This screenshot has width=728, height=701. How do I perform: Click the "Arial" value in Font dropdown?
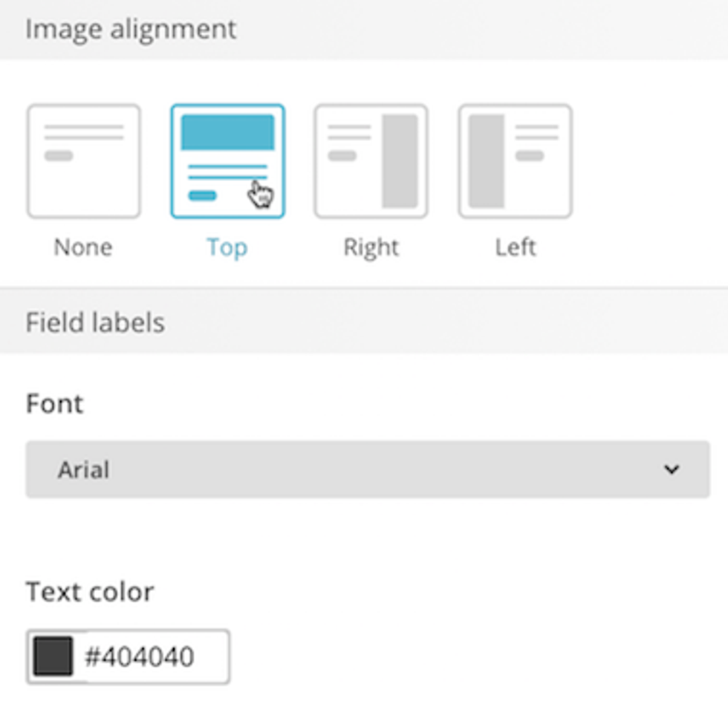point(84,469)
